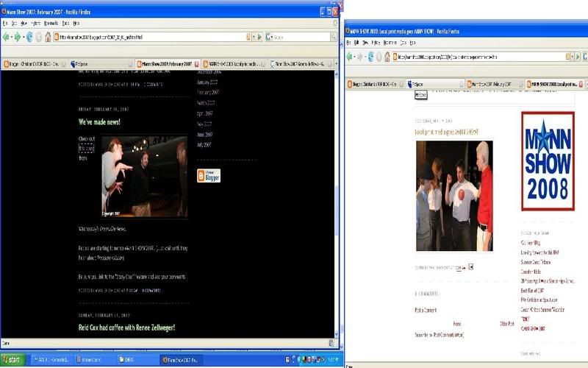Image resolution: width=588 pixels, height=368 pixels.
Task: Open February 2007 archive link
Action: 208,93
